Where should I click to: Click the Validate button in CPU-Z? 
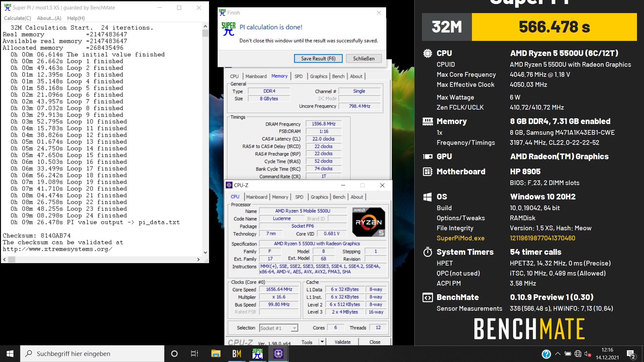(x=343, y=342)
